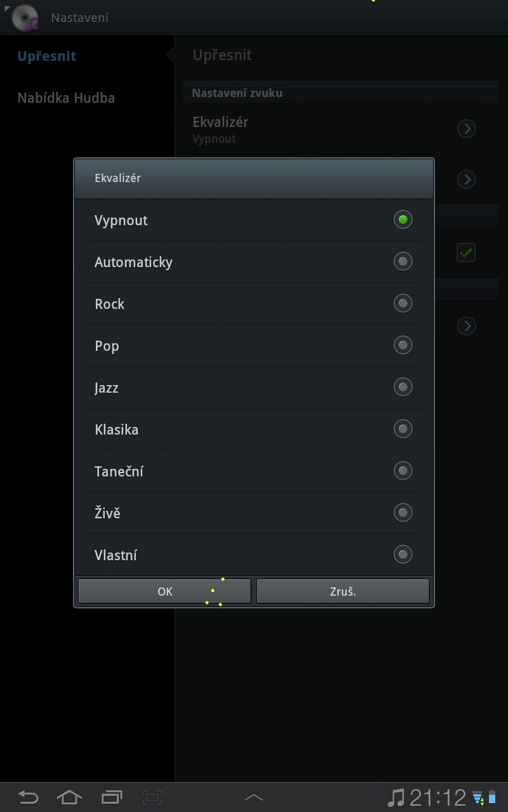Screen dimensions: 508x812
Task: Tap the 21:12 clock in the status bar
Action: [x=437, y=797]
